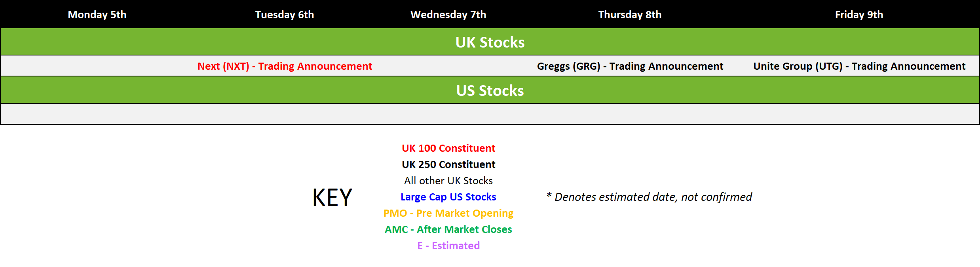980x267 pixels.
Task: Select the red UK 100 Constituent legend entry
Action: point(448,148)
